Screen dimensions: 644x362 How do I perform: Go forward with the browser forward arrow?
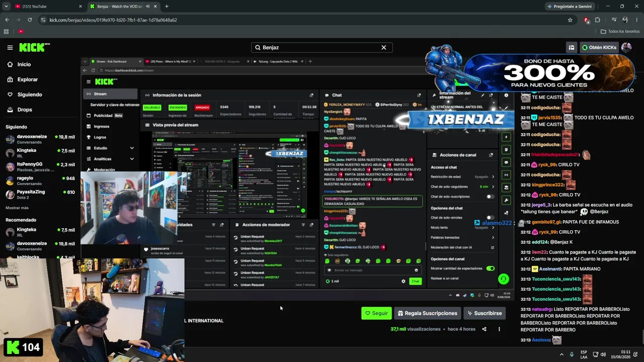tap(19, 20)
